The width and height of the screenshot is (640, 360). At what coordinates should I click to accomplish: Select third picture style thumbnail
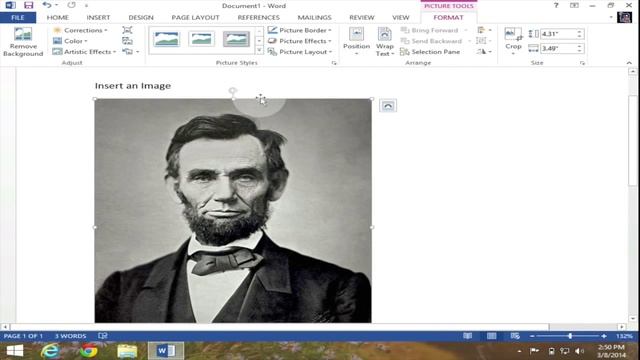236,39
